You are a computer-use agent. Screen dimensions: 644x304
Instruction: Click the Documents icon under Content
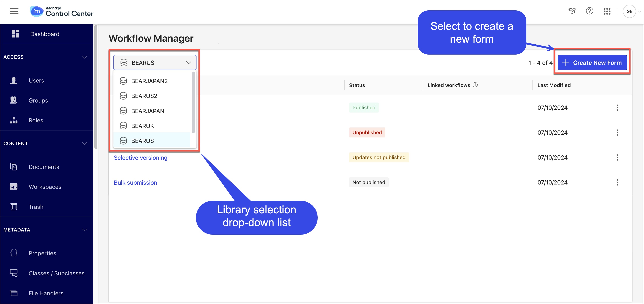14,166
